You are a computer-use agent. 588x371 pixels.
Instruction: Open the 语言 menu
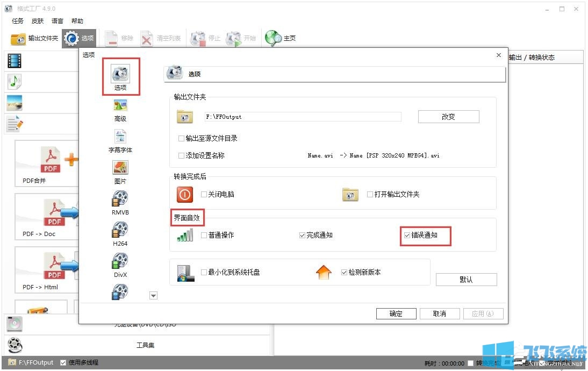[x=58, y=21]
